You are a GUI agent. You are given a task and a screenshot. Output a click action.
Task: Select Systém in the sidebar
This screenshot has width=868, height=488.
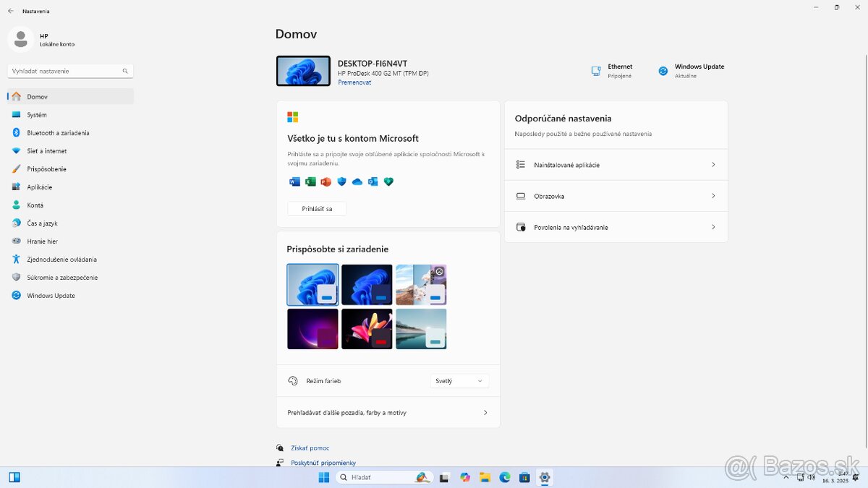tap(37, 115)
